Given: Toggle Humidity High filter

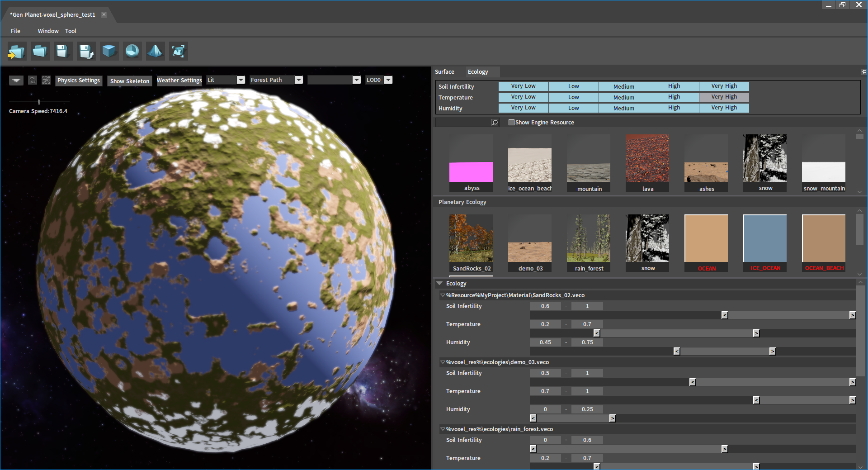Looking at the screenshot, I should click(x=674, y=108).
